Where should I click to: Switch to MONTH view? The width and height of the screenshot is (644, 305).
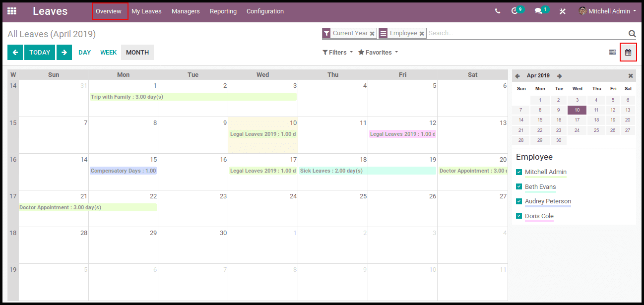click(x=137, y=52)
